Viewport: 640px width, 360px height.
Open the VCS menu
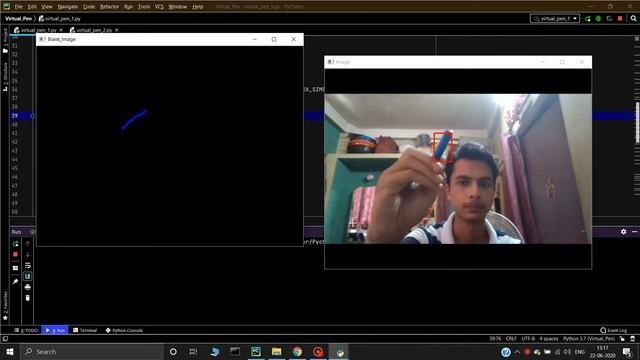click(x=159, y=7)
